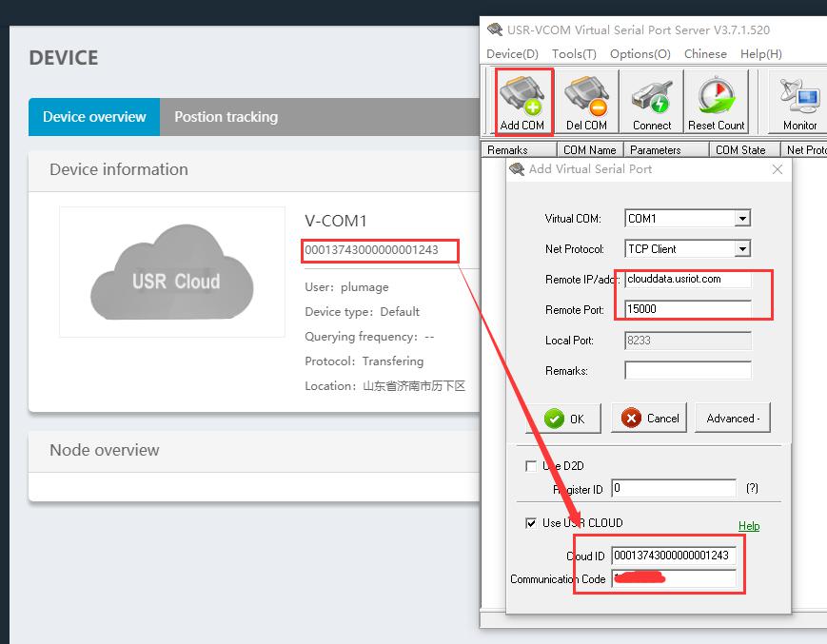This screenshot has width=827, height=644.
Task: Open the Options(O) menu
Action: click(640, 54)
